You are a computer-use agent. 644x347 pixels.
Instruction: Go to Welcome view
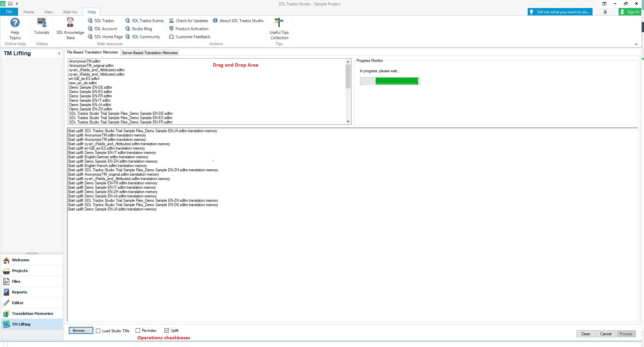click(32, 260)
